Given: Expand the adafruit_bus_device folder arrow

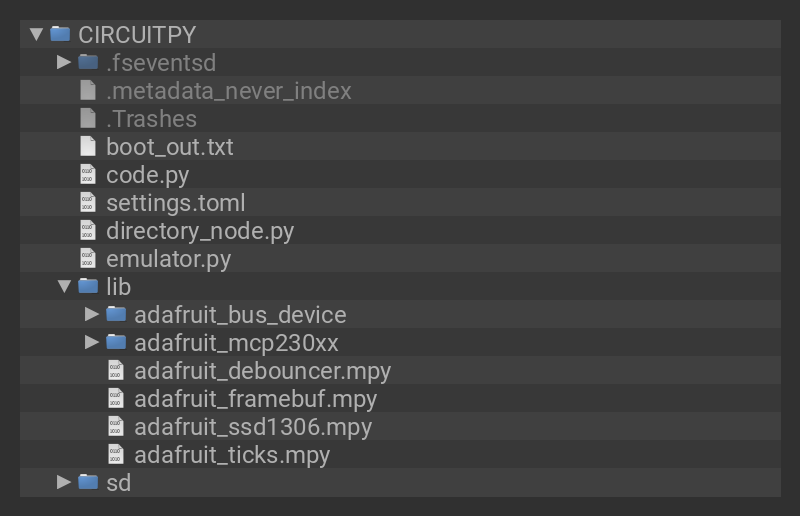Looking at the screenshot, I should (92, 314).
